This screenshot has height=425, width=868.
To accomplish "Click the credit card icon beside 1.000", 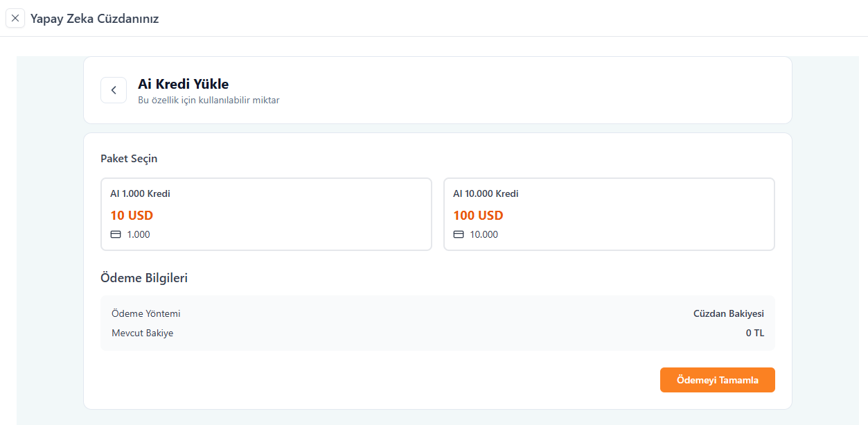I will coord(116,234).
